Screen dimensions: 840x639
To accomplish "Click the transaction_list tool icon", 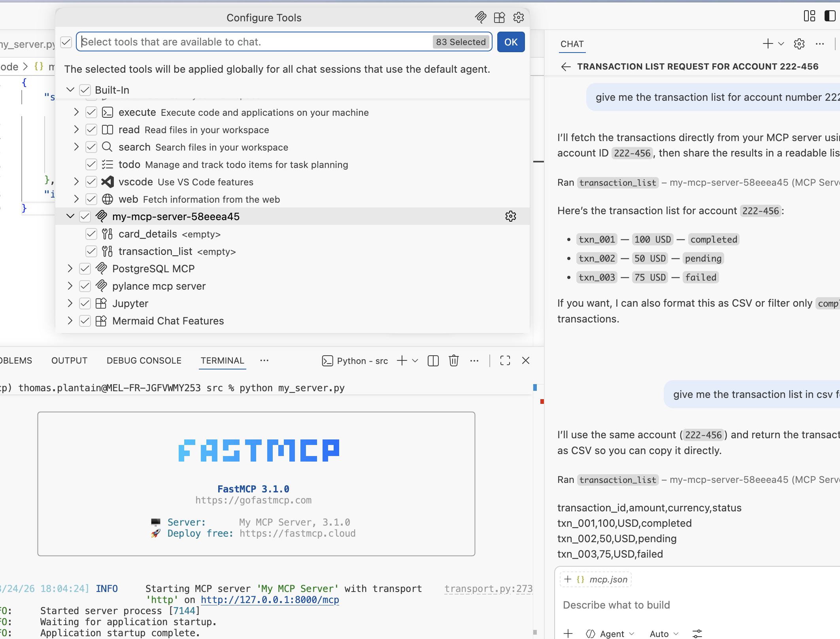I will point(107,251).
